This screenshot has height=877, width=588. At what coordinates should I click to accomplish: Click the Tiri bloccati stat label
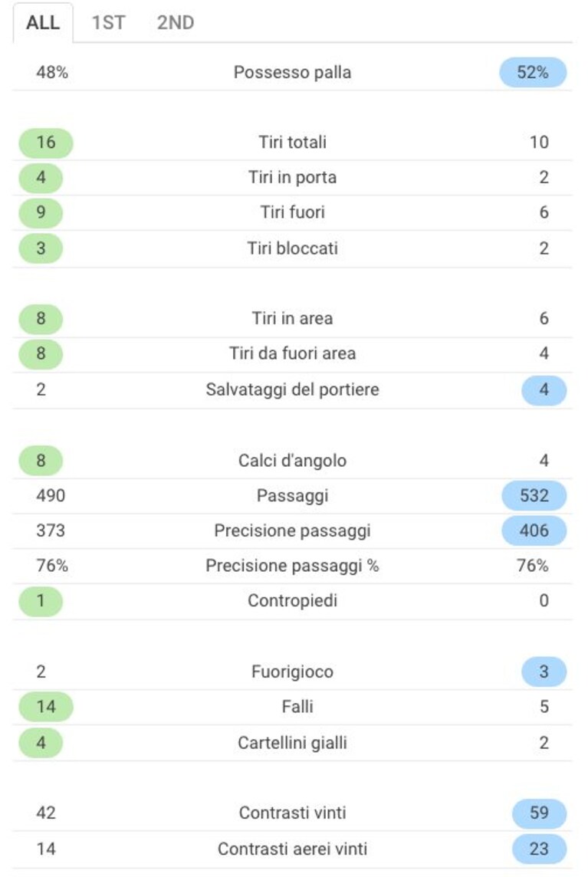(292, 248)
